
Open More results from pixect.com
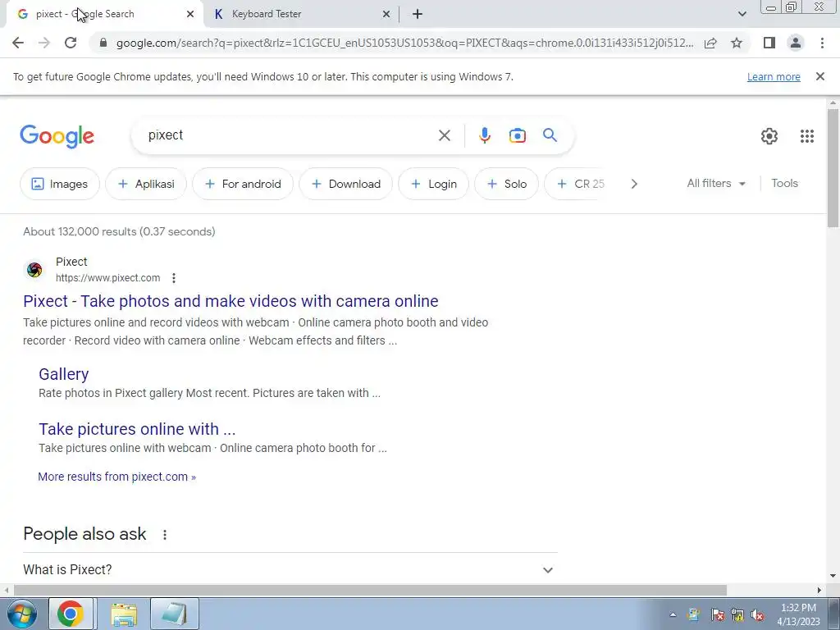pyautogui.click(x=116, y=477)
